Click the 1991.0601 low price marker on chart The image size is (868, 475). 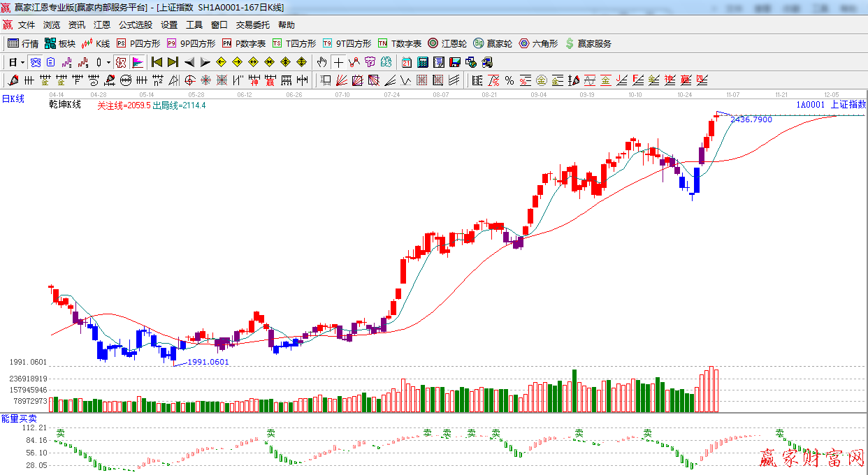coord(208,362)
